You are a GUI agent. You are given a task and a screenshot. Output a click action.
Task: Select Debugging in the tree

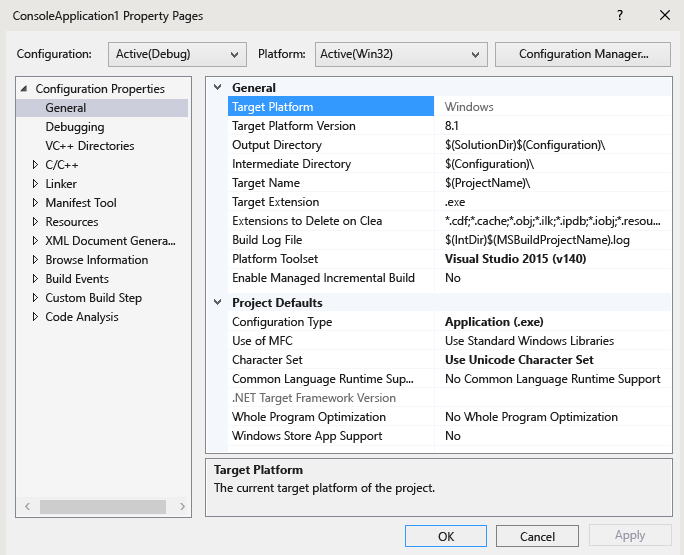coord(75,127)
